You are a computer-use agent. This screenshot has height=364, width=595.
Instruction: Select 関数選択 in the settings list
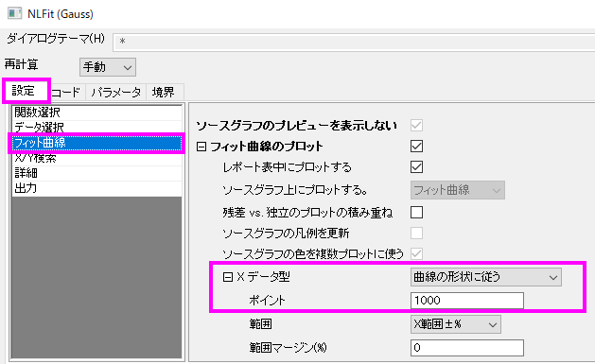[96, 113]
